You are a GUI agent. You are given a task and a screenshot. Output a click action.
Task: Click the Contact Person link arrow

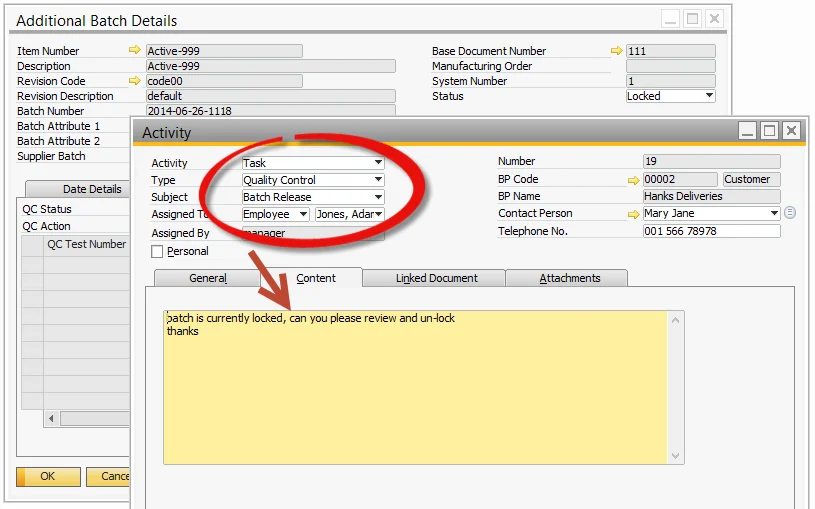coord(633,214)
